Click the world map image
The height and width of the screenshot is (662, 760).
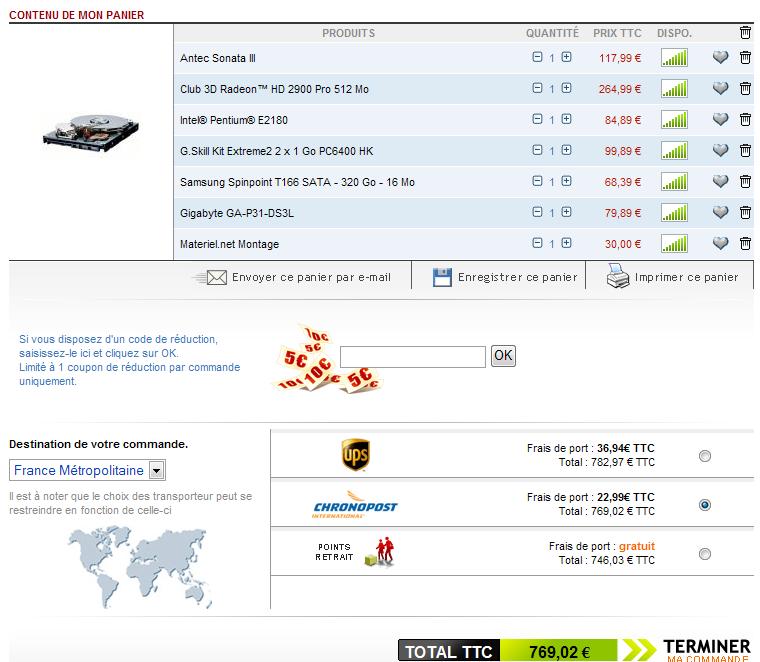pos(140,567)
